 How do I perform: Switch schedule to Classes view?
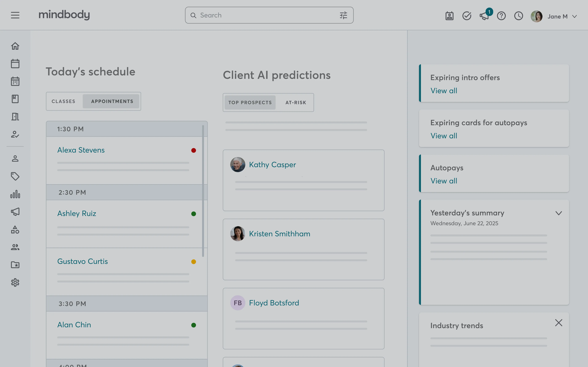point(63,101)
